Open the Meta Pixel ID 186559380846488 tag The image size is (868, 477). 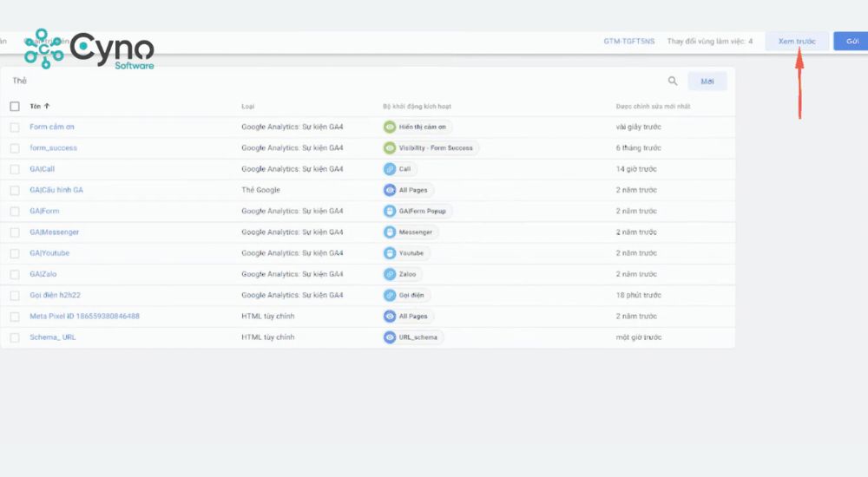click(x=84, y=316)
